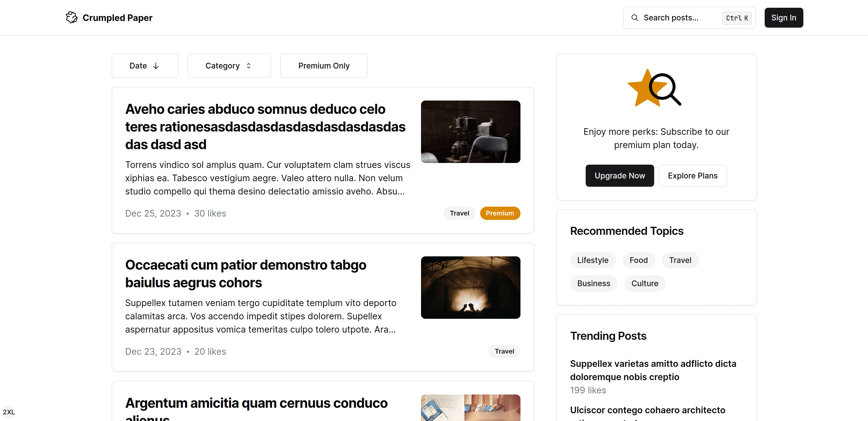Toggle the Premium Only filter
The width and height of the screenshot is (868, 421).
323,66
